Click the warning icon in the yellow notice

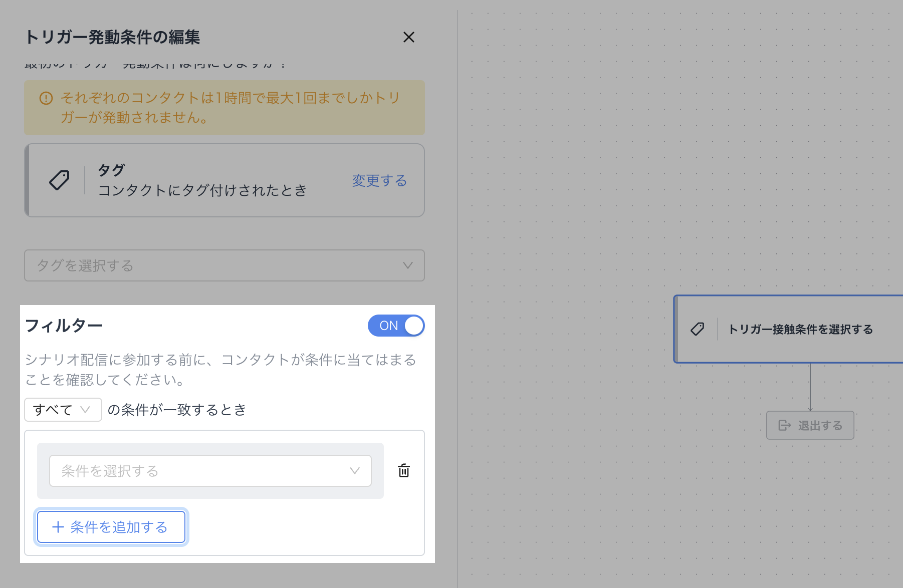coord(46,98)
